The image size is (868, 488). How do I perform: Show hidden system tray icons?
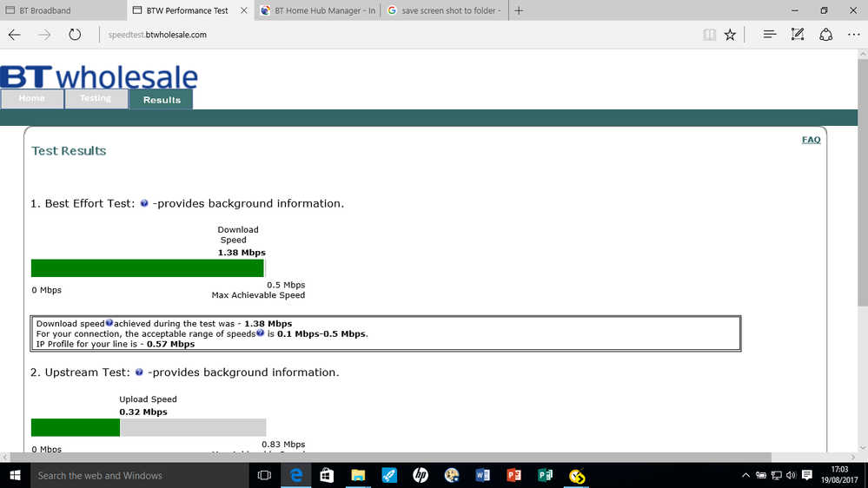[745, 475]
